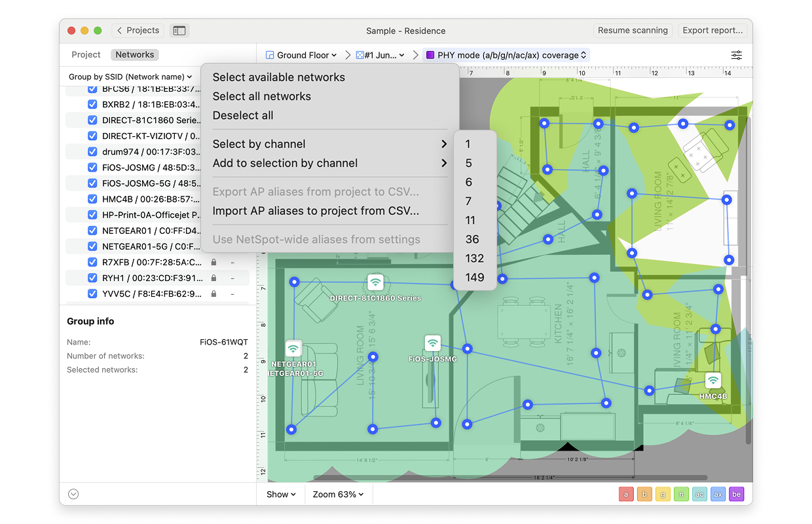812x524 pixels.
Task: Open the #1 Jun snapshot dropdown
Action: click(x=380, y=55)
